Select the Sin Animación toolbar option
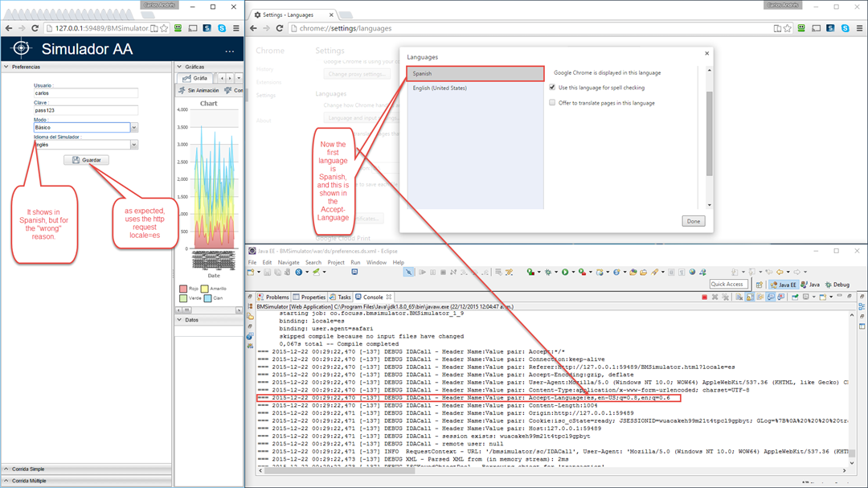 pyautogui.click(x=199, y=90)
